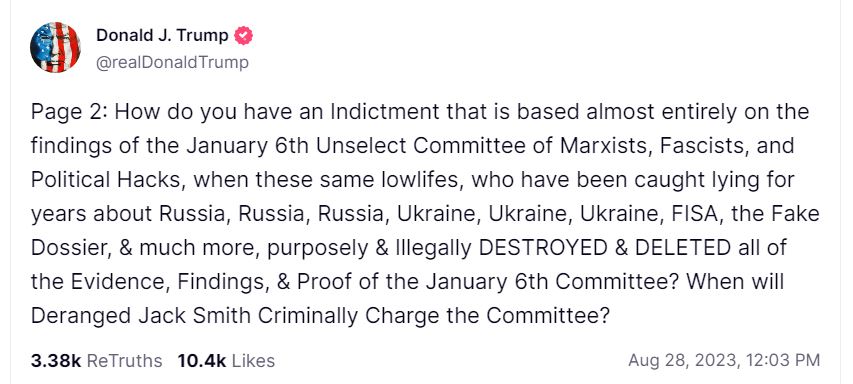Open the Aug 28, 2023 timestamp link

pos(724,360)
